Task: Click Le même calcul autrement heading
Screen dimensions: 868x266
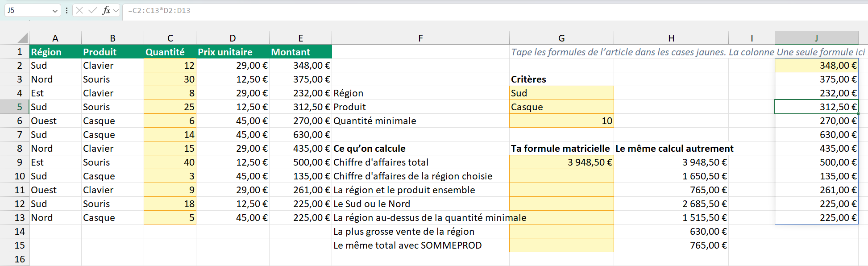Action: click(x=674, y=148)
